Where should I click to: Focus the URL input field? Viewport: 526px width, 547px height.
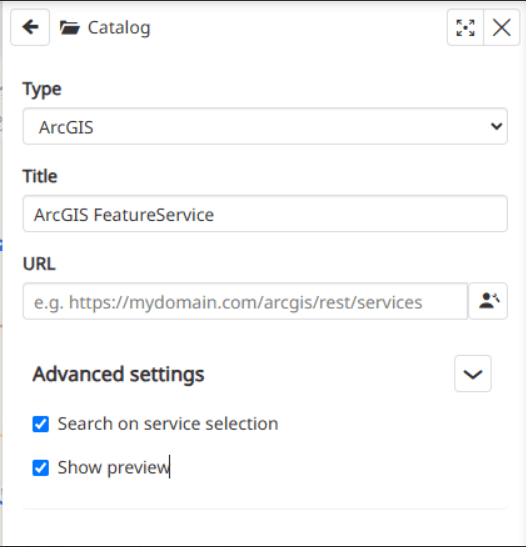245,301
